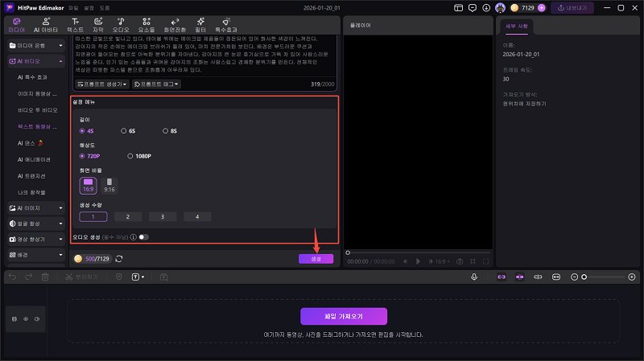
Task: Open the 화면전환 transitions tab
Action: 175,25
